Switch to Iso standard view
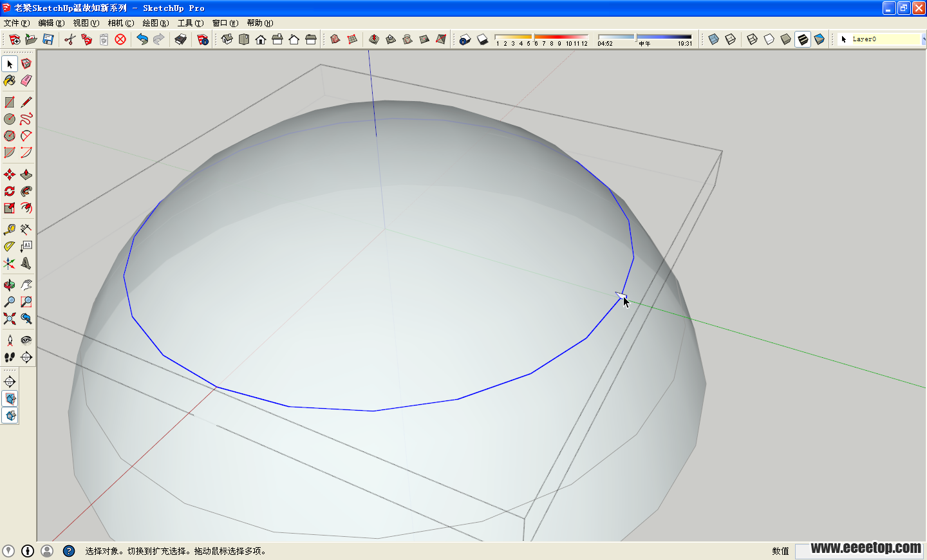This screenshot has height=560, width=927. tap(227, 39)
